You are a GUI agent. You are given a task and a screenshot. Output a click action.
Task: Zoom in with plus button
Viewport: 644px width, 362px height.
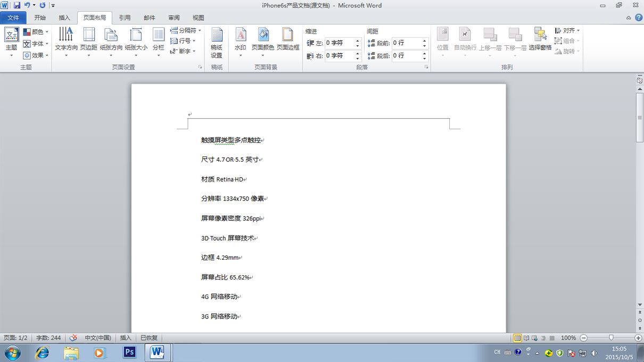(x=638, y=338)
